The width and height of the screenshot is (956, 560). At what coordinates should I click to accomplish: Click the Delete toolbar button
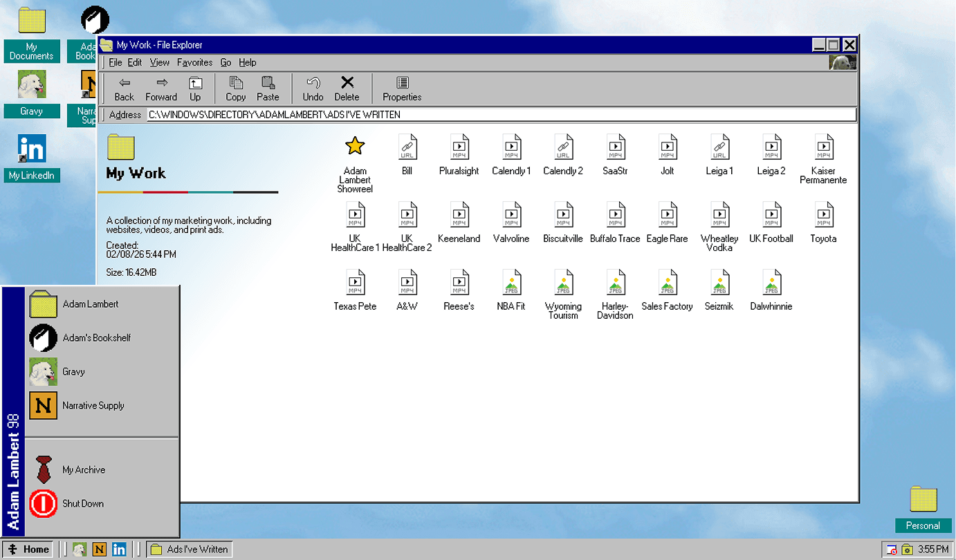347,89
